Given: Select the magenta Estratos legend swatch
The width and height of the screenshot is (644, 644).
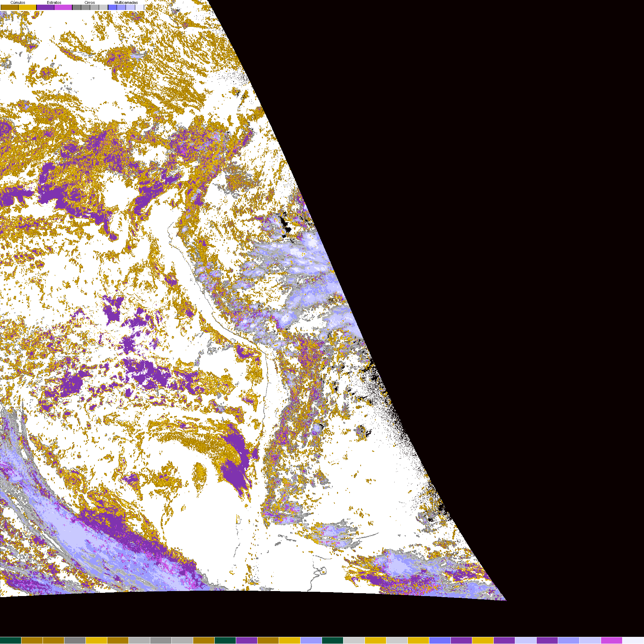Looking at the screenshot, I should (x=63, y=7).
